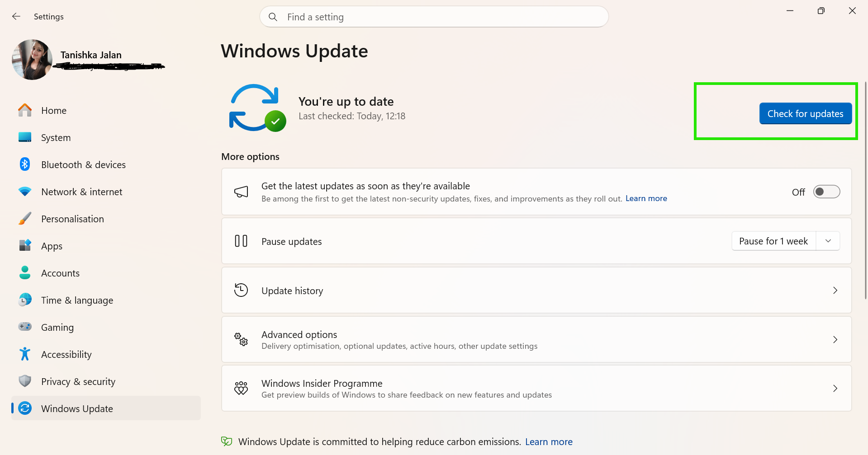The height and width of the screenshot is (455, 868).
Task: Click the megaphone icon for latest updates
Action: pyautogui.click(x=241, y=192)
